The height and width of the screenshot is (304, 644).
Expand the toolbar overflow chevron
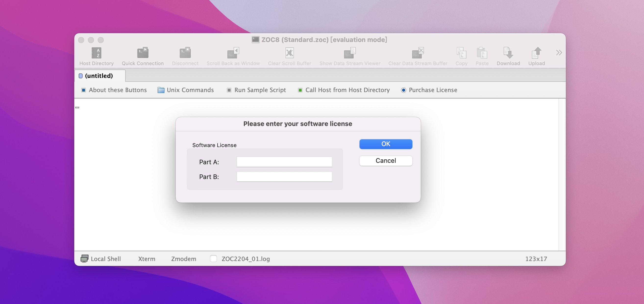click(x=559, y=53)
